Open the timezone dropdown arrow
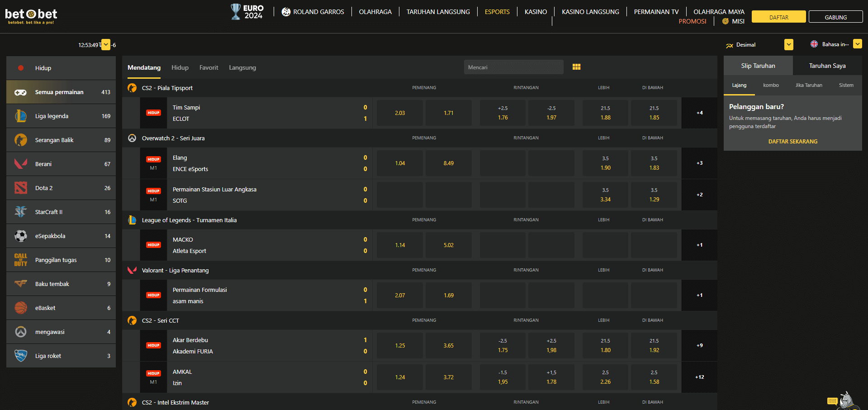 [x=106, y=44]
